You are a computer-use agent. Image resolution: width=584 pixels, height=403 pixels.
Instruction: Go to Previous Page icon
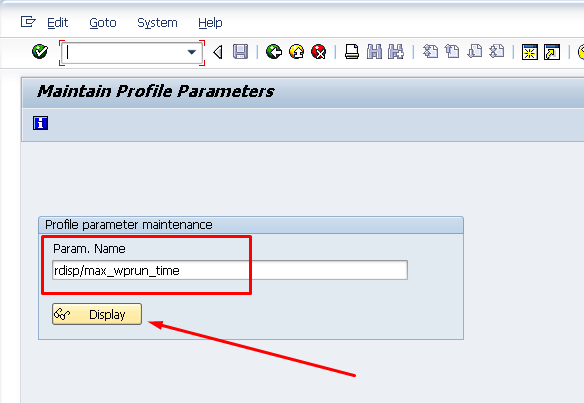tap(452, 51)
